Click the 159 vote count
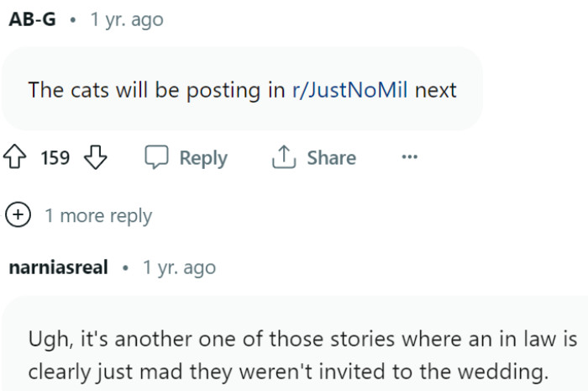This screenshot has width=588, height=391. click(x=55, y=158)
